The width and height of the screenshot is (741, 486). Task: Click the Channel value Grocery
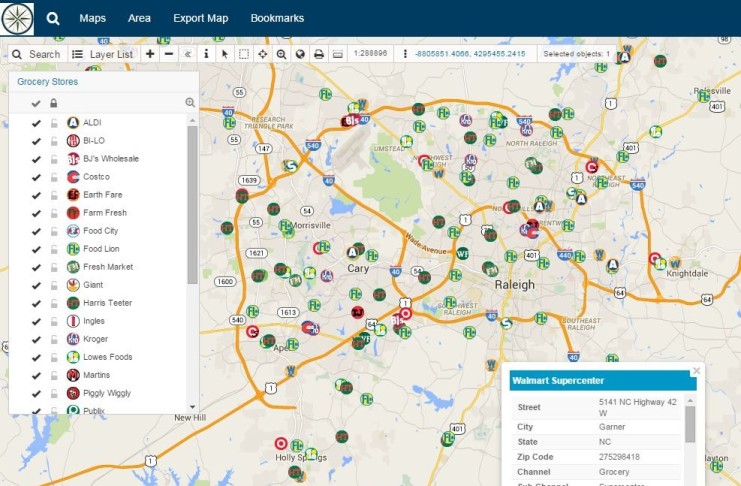614,472
